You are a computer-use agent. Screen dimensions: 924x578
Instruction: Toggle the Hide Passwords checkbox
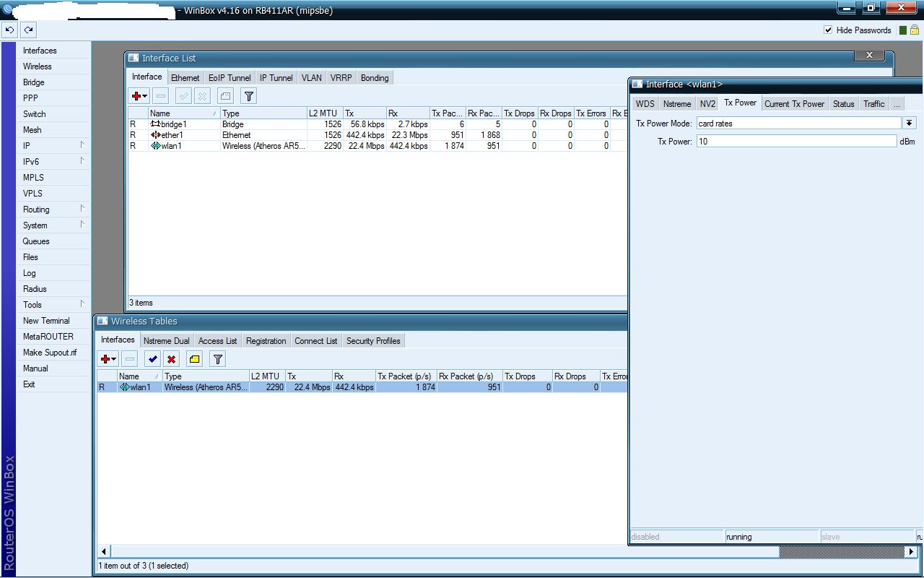pos(828,30)
